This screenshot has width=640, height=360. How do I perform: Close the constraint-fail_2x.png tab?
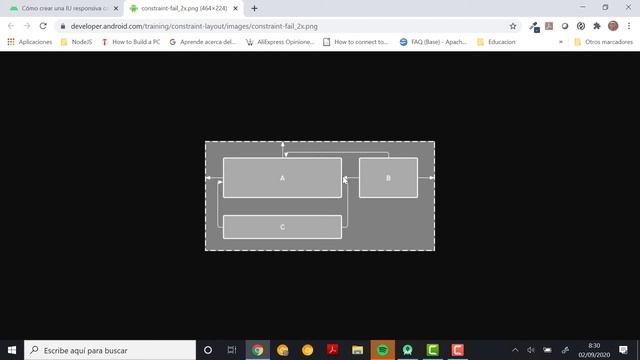click(235, 8)
